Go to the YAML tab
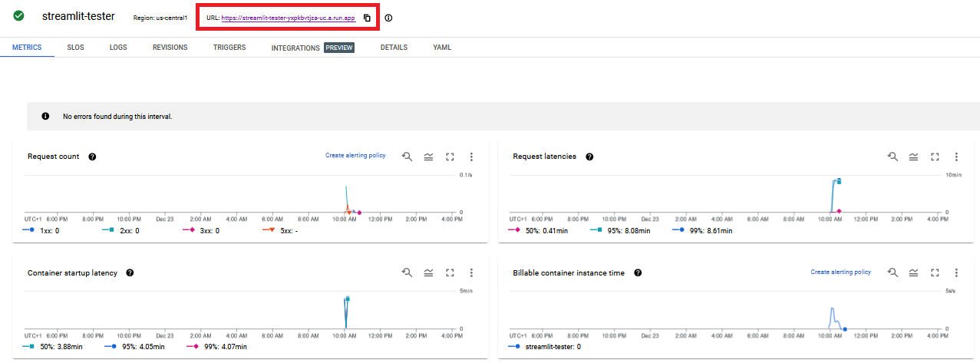Image resolution: width=980 pixels, height=363 pixels. (x=442, y=48)
